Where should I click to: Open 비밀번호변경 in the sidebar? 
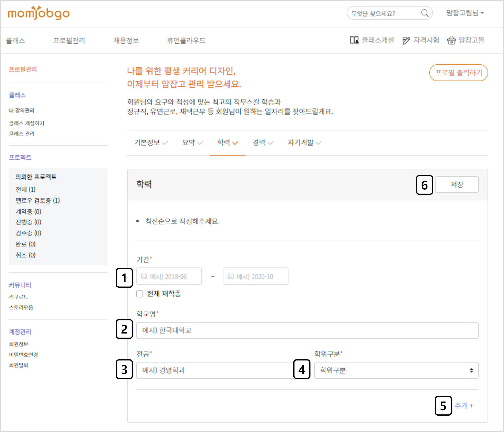23,355
